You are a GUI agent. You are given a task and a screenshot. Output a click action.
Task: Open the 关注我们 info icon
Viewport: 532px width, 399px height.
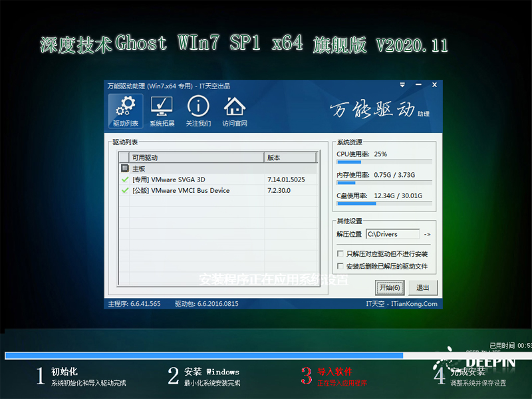tap(198, 111)
